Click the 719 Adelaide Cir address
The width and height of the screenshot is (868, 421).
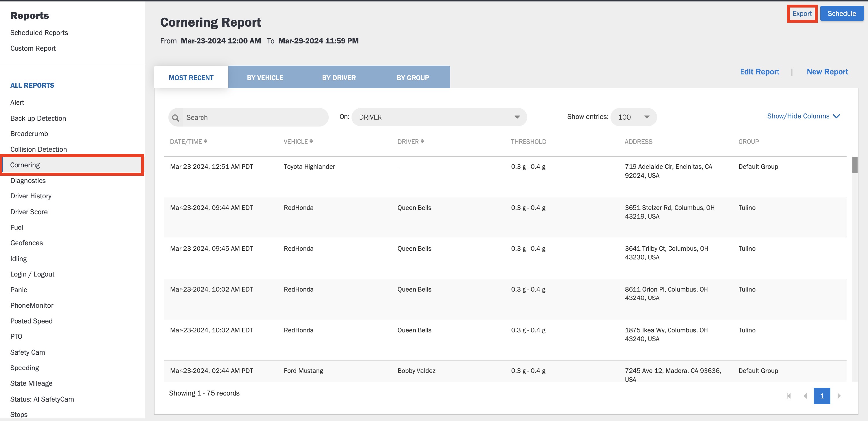(669, 171)
